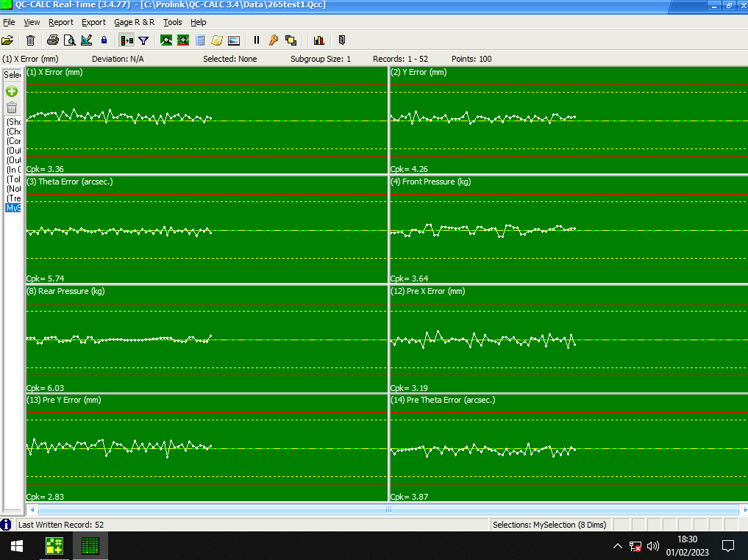The height and width of the screenshot is (560, 748).
Task: Select the '(Tol' entry in selections list
Action: pos(13,179)
